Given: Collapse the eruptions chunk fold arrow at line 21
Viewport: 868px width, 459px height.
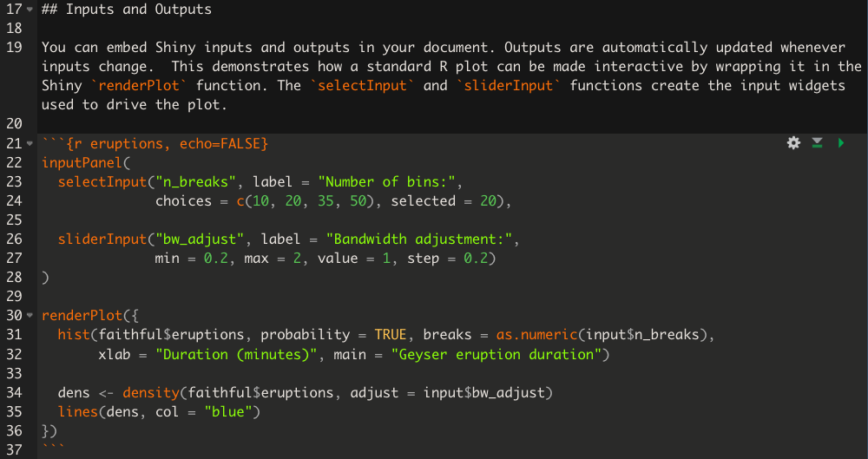Looking at the screenshot, I should pyautogui.click(x=30, y=143).
